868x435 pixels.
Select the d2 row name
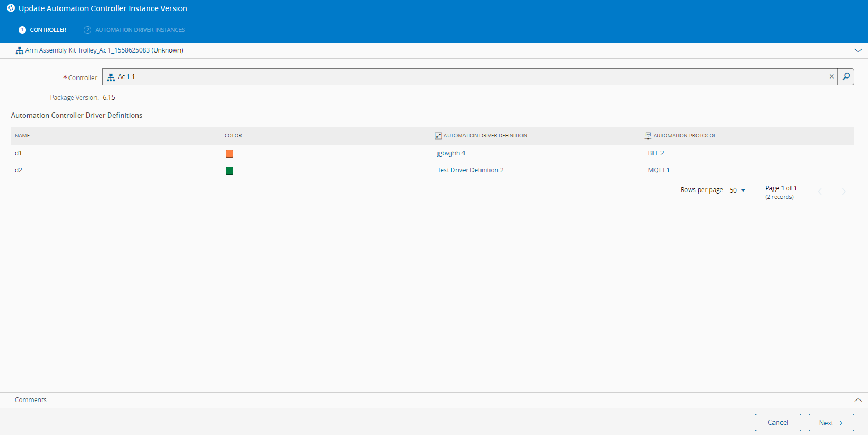(19, 170)
